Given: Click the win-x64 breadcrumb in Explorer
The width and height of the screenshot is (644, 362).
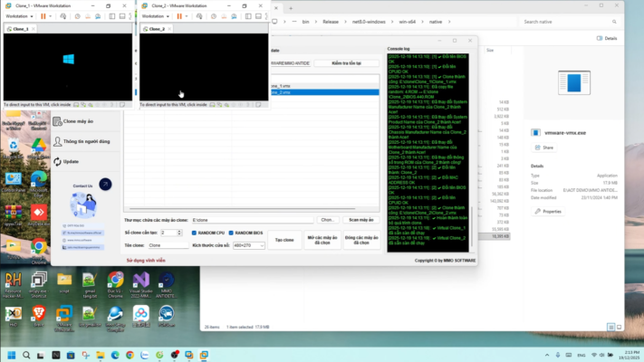Looking at the screenshot, I should point(408,22).
